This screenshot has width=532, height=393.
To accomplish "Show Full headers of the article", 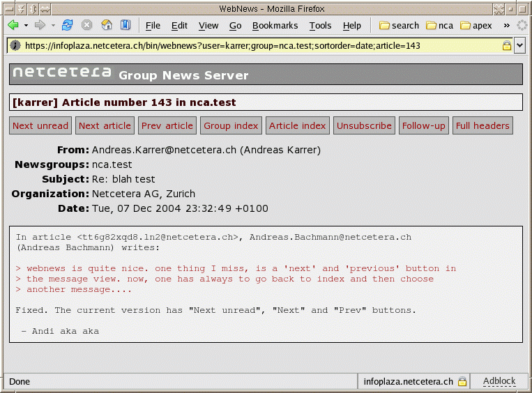I will point(482,126).
